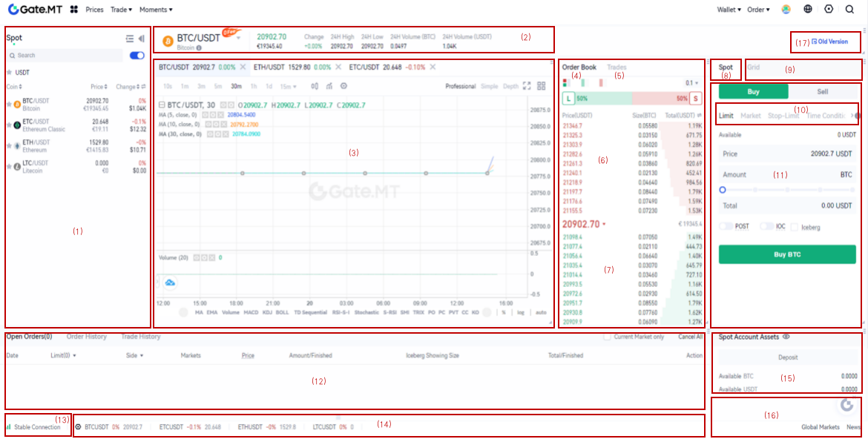The height and width of the screenshot is (439, 868).
Task: Click the globe language icon
Action: (x=808, y=10)
